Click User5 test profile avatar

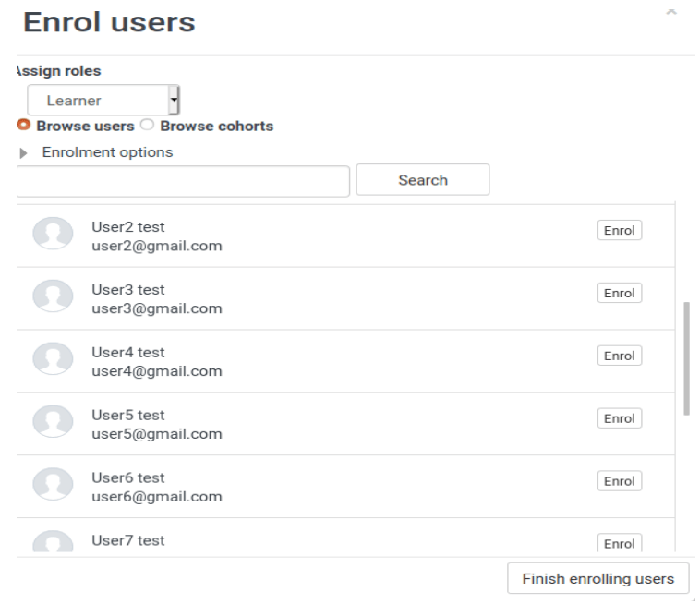53,421
